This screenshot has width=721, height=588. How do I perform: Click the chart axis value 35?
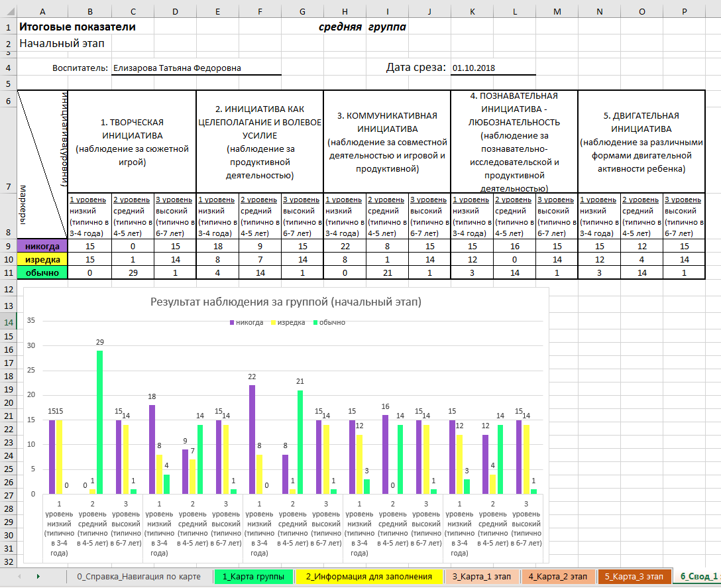click(30, 320)
